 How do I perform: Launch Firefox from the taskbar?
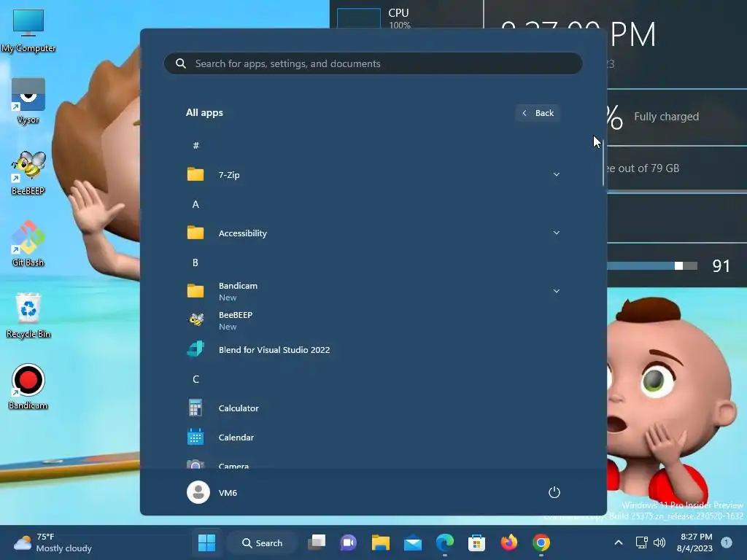[x=508, y=542]
